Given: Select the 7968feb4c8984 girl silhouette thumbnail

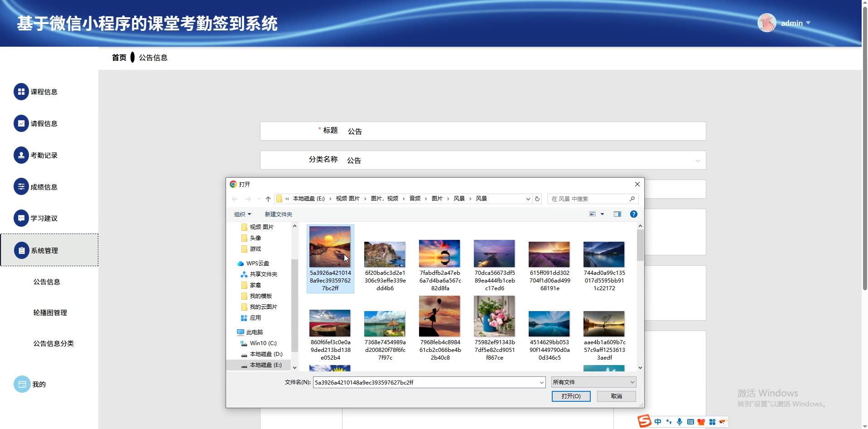Looking at the screenshot, I should click(x=439, y=317).
